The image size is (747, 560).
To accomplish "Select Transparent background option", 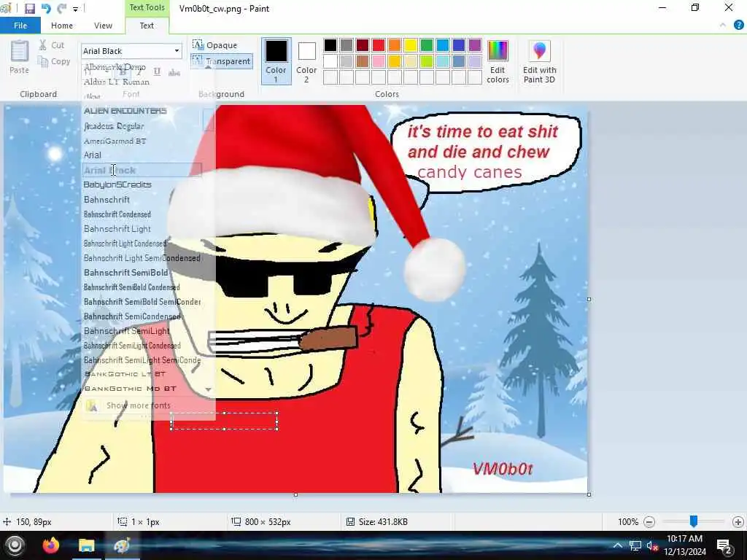I will tap(222, 61).
